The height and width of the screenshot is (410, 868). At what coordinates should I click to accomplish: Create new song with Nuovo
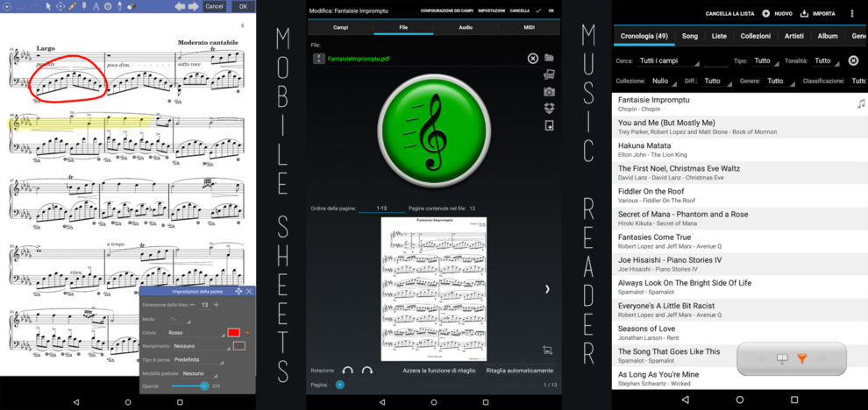pos(777,14)
